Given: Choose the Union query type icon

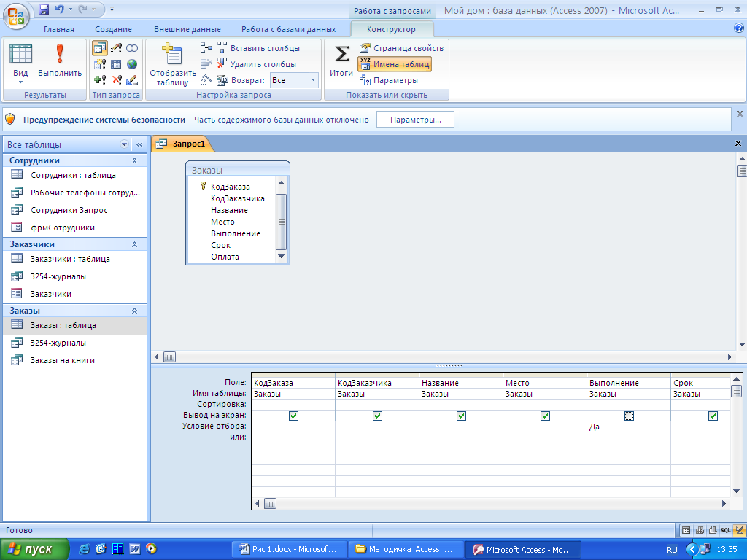Looking at the screenshot, I should pos(132,48).
